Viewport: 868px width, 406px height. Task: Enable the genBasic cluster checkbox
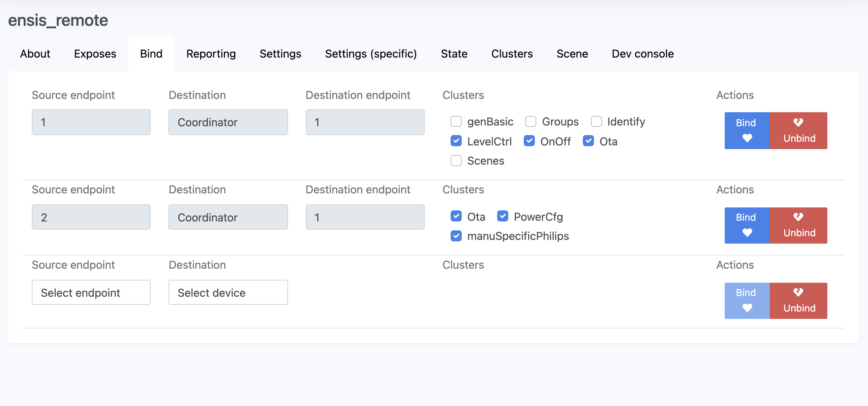click(x=456, y=121)
